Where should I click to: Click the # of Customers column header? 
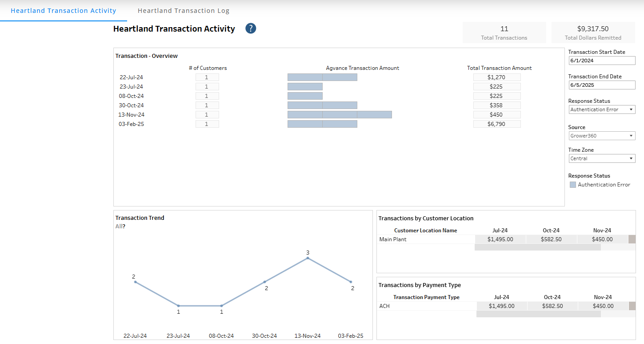click(208, 68)
